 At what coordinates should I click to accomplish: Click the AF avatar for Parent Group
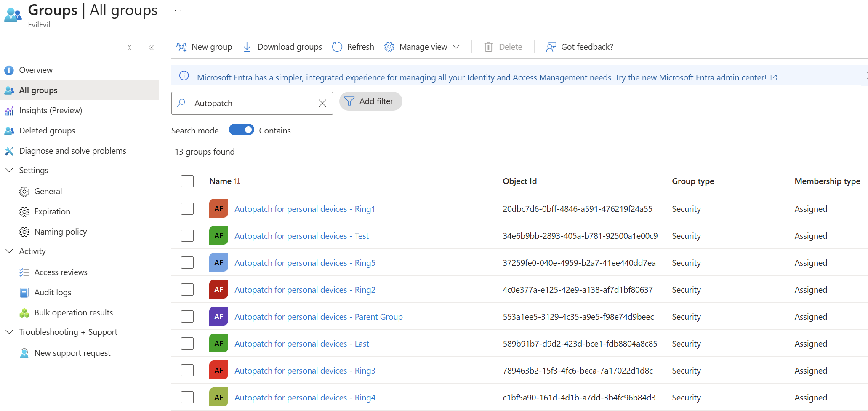click(218, 316)
